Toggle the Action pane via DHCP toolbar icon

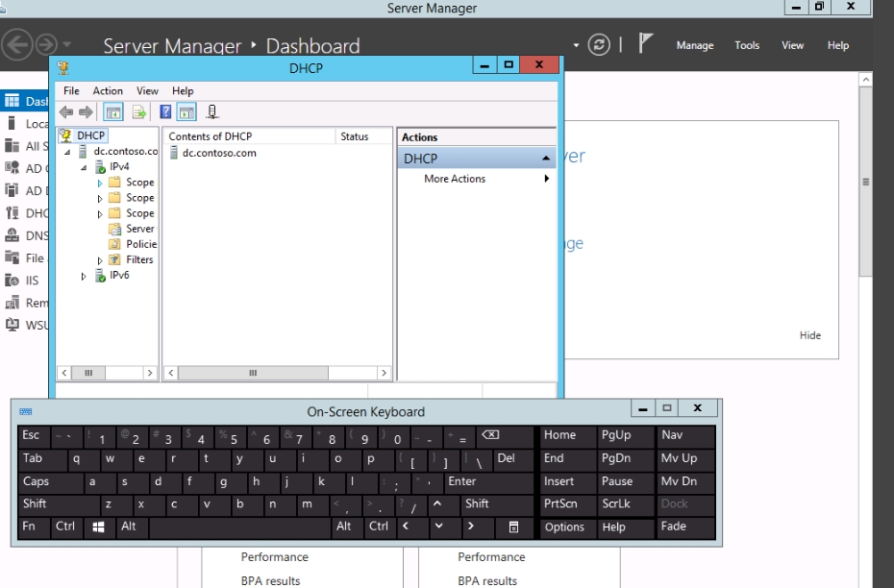pyautogui.click(x=186, y=112)
